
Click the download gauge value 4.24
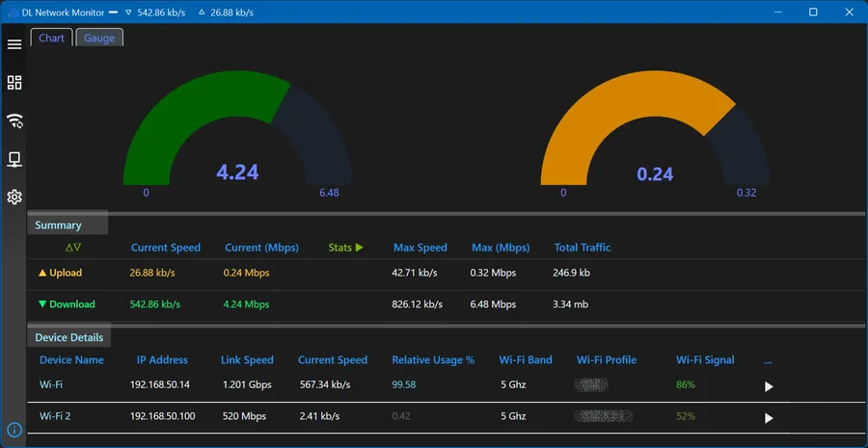tap(237, 172)
